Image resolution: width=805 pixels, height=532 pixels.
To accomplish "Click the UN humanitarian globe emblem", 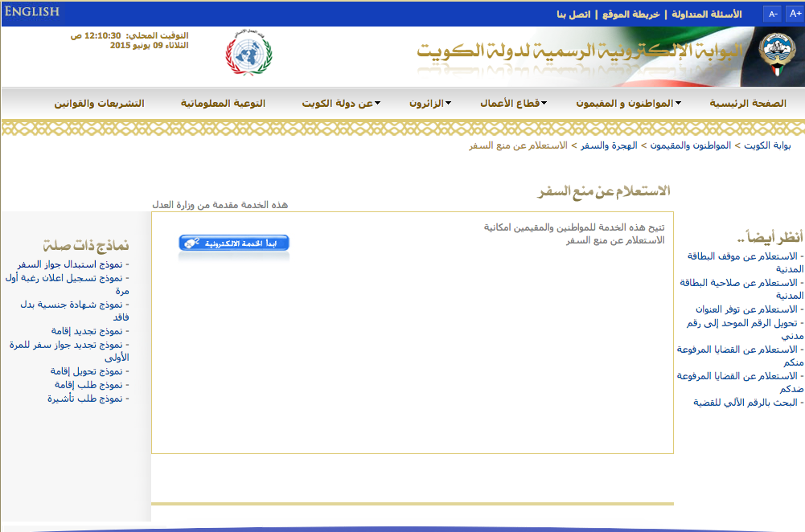I will pyautogui.click(x=249, y=52).
